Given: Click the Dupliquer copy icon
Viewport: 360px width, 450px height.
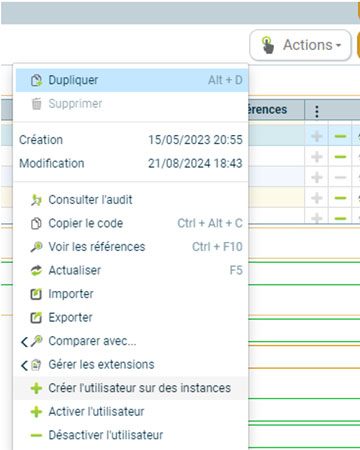Looking at the screenshot, I should pos(36,80).
